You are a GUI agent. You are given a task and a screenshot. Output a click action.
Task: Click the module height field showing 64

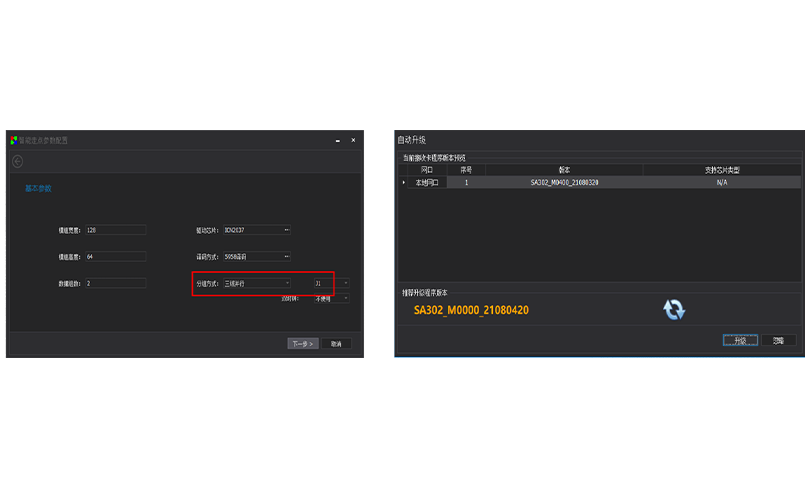[x=116, y=257]
